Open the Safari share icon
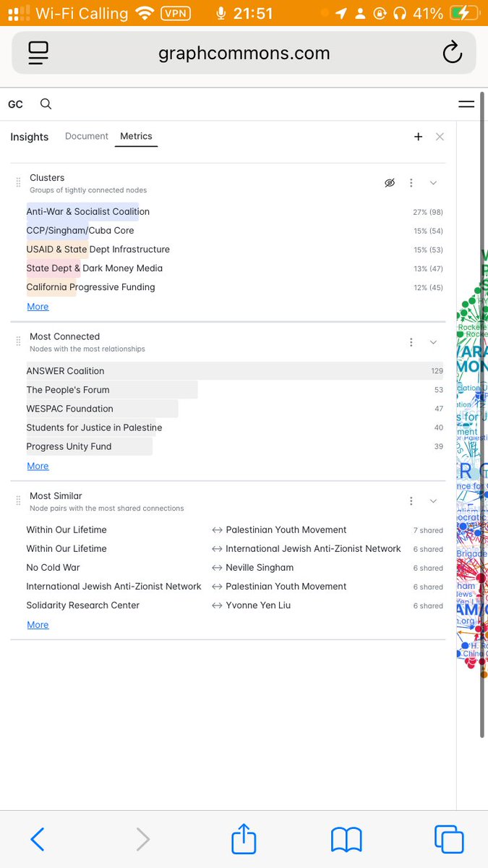This screenshot has height=868, width=488. 244,838
